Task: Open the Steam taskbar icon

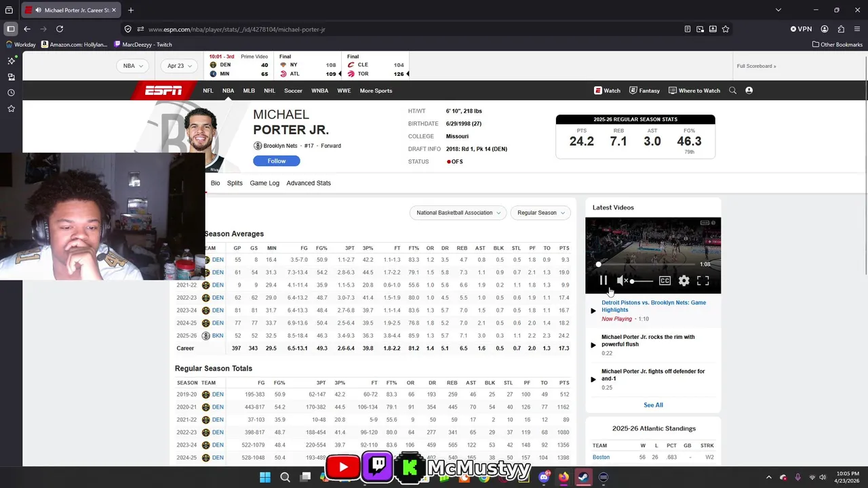Action: [x=583, y=477]
